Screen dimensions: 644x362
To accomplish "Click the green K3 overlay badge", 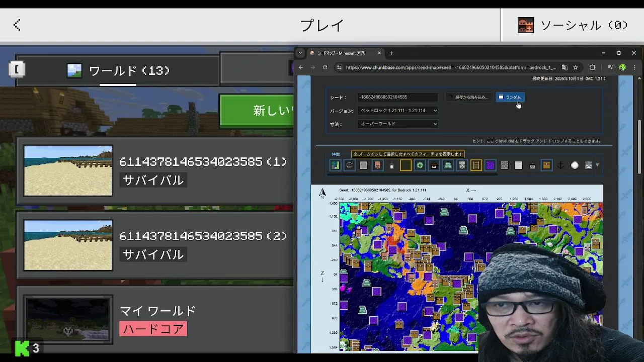I will [27, 348].
